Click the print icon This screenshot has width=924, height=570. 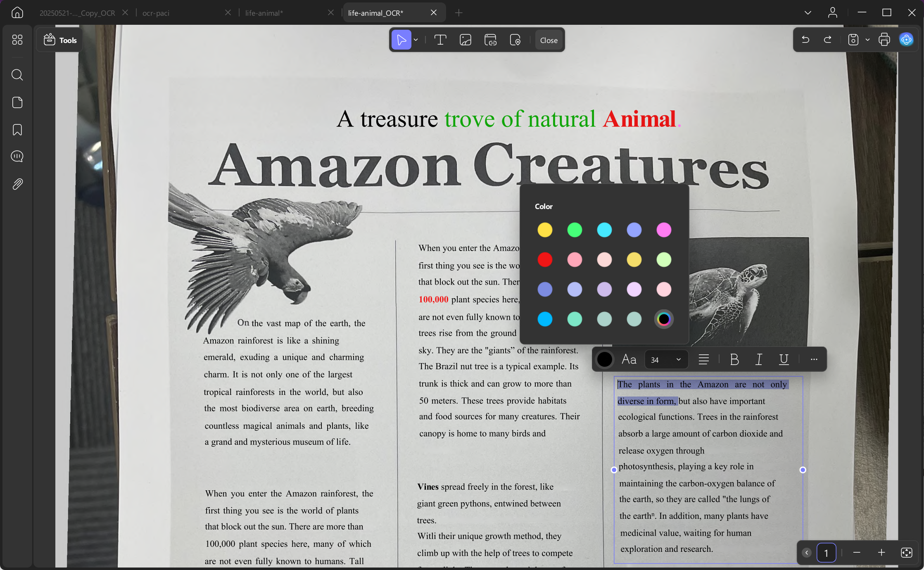tap(884, 40)
